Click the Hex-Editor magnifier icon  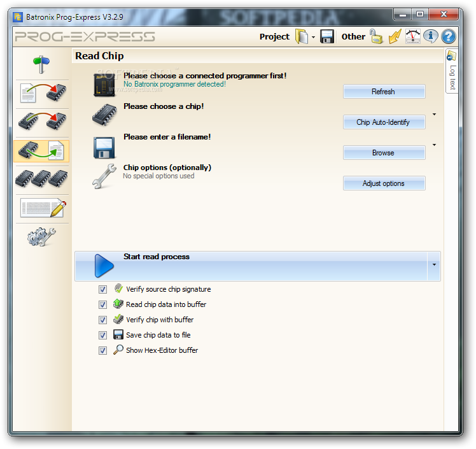[x=118, y=350]
